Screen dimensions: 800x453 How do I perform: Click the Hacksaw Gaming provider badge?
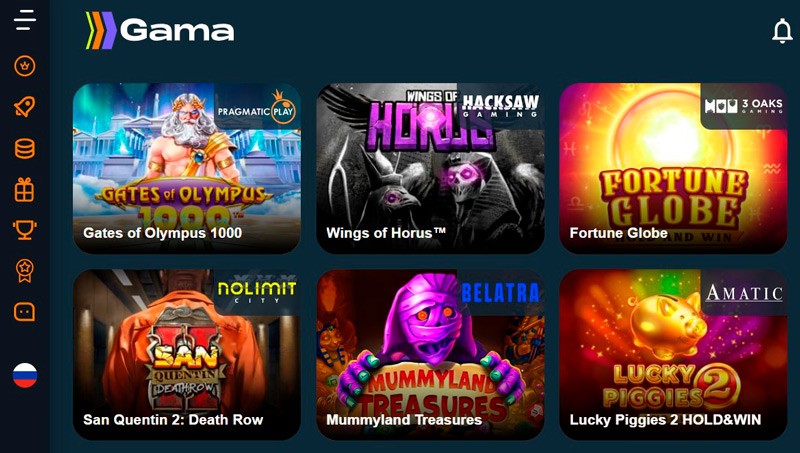pyautogui.click(x=500, y=106)
